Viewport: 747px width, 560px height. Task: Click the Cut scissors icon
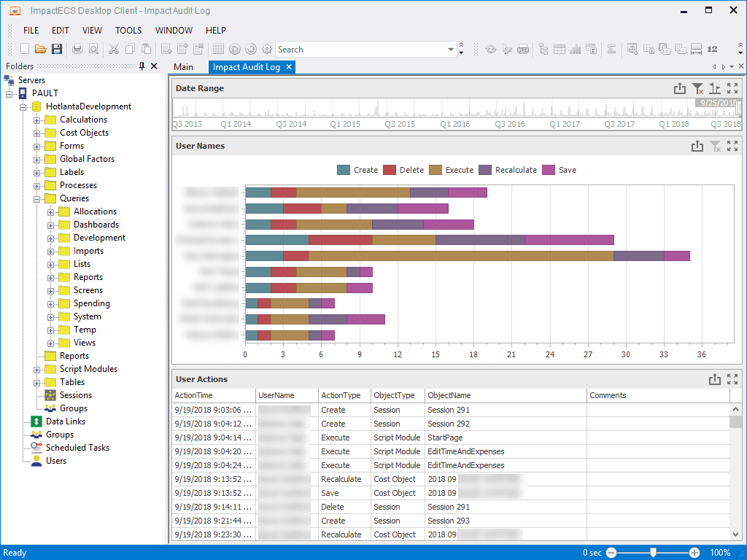pyautogui.click(x=113, y=49)
